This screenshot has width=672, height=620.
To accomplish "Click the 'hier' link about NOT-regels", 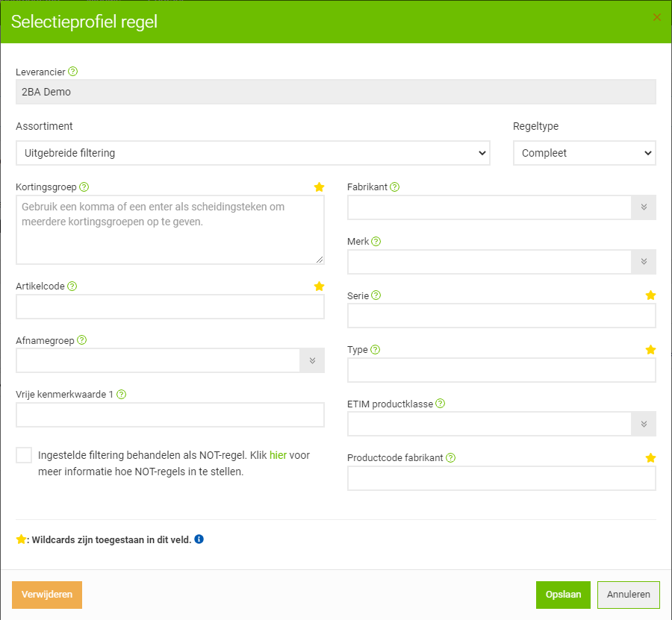I will 277,455.
